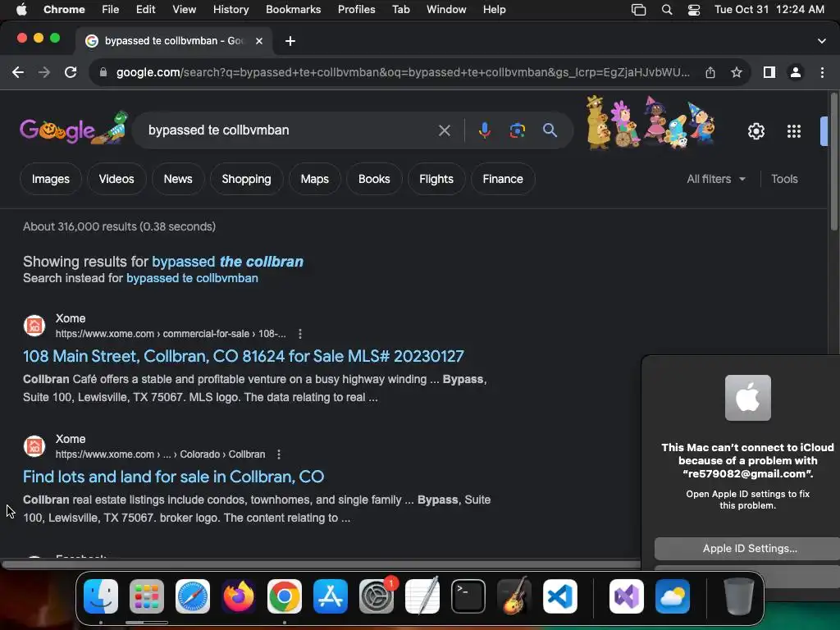This screenshot has width=840, height=630.
Task: Open App Store from the Dock
Action: [331, 596]
